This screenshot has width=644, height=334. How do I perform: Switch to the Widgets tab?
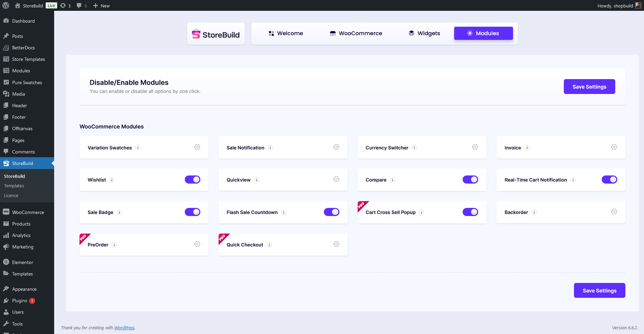click(424, 33)
